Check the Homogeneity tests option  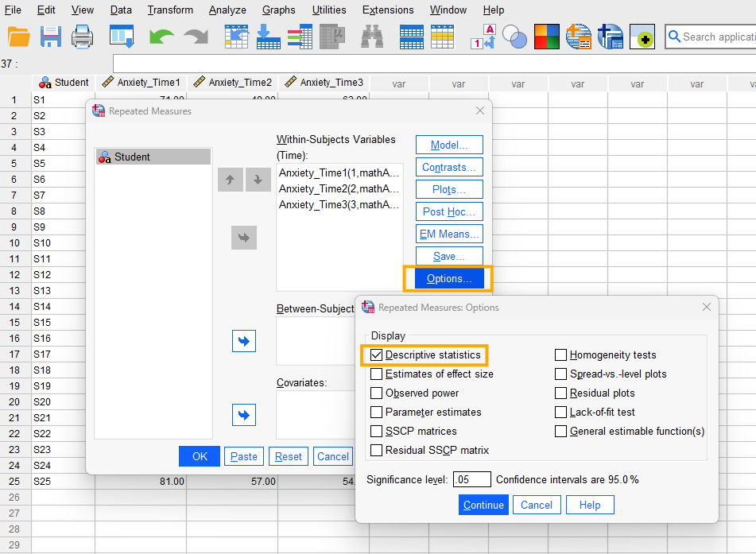coord(561,354)
